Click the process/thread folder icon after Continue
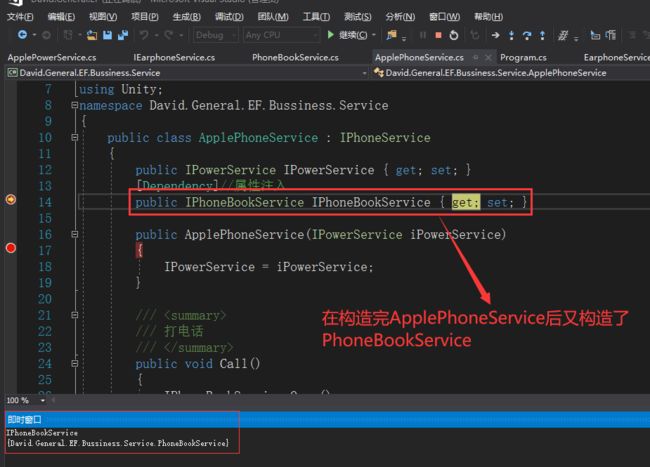The height and width of the screenshot is (467, 650). pos(392,35)
